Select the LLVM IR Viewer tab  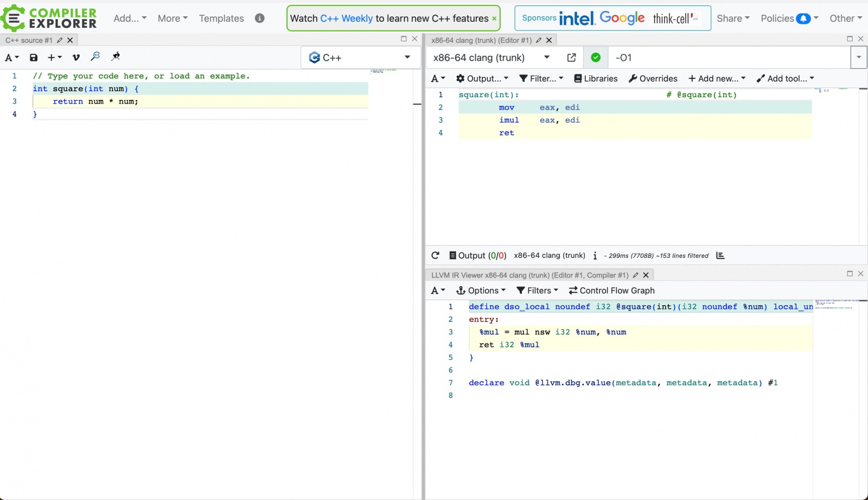coord(529,275)
